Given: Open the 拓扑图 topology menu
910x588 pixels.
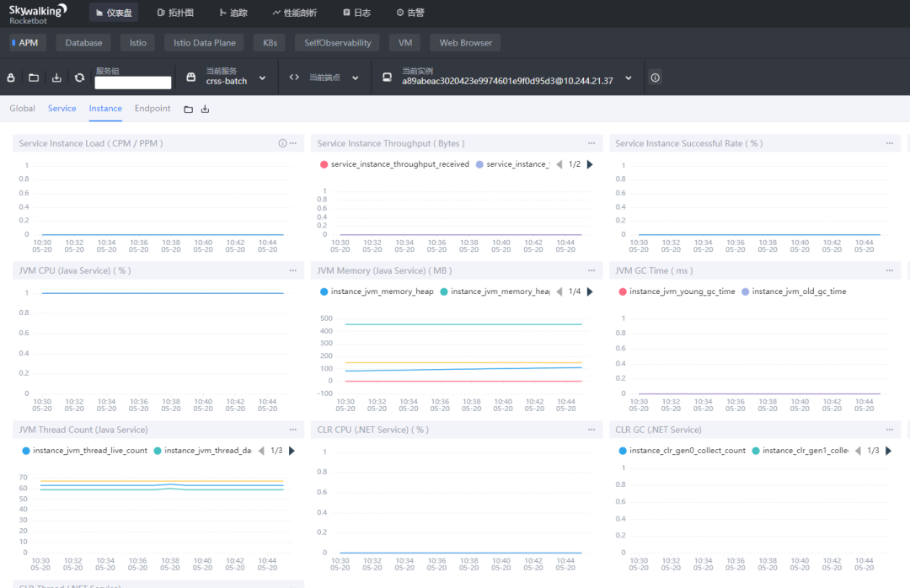Looking at the screenshot, I should click(x=175, y=12).
